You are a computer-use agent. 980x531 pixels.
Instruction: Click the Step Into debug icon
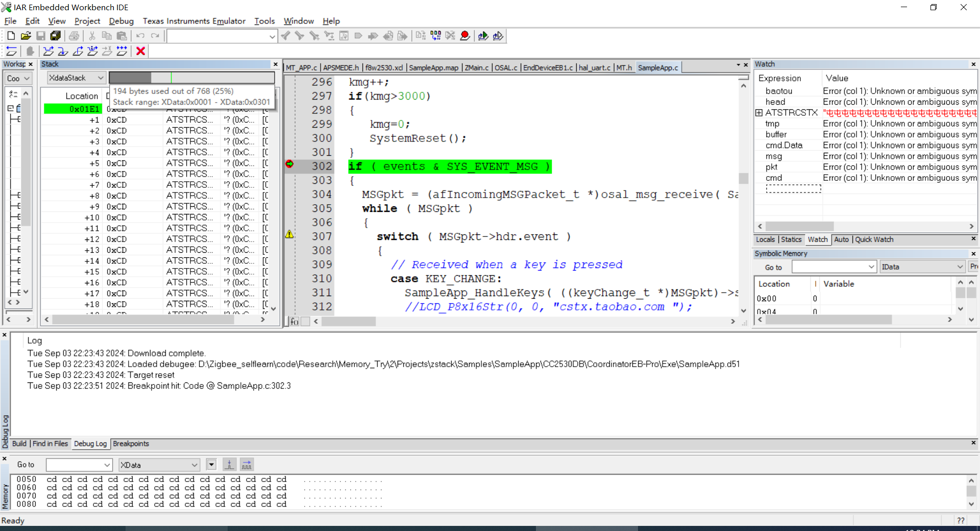[63, 51]
